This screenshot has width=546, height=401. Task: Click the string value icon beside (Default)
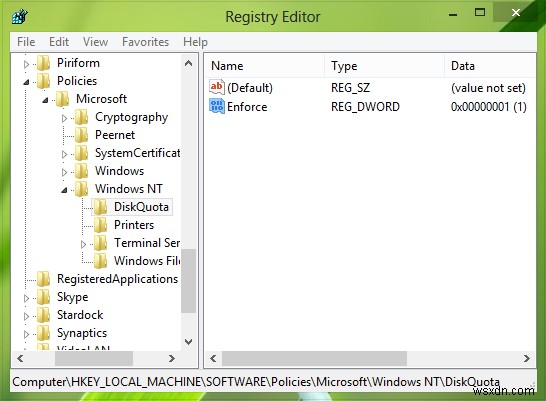[216, 87]
